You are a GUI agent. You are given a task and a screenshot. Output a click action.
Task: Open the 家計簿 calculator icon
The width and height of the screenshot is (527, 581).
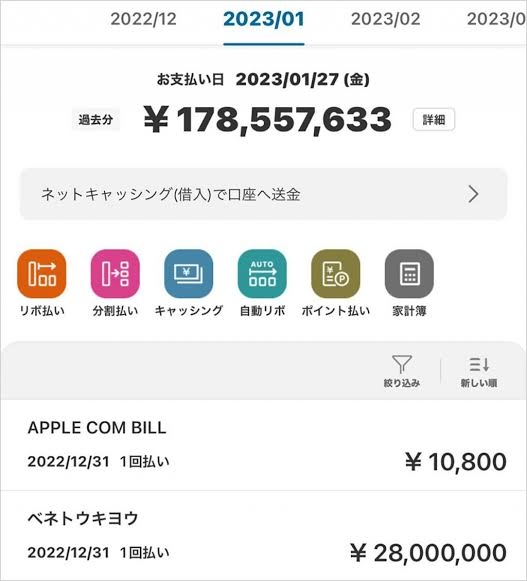409,274
